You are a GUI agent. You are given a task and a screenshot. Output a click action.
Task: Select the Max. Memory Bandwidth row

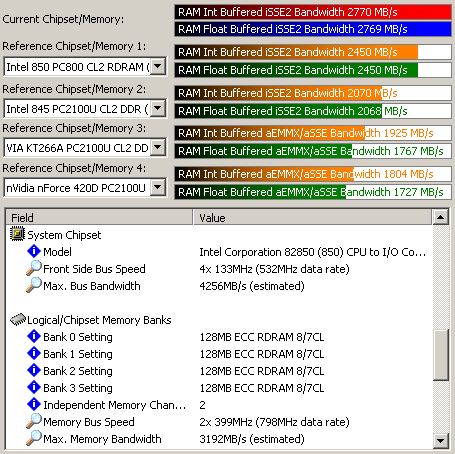click(x=219, y=438)
